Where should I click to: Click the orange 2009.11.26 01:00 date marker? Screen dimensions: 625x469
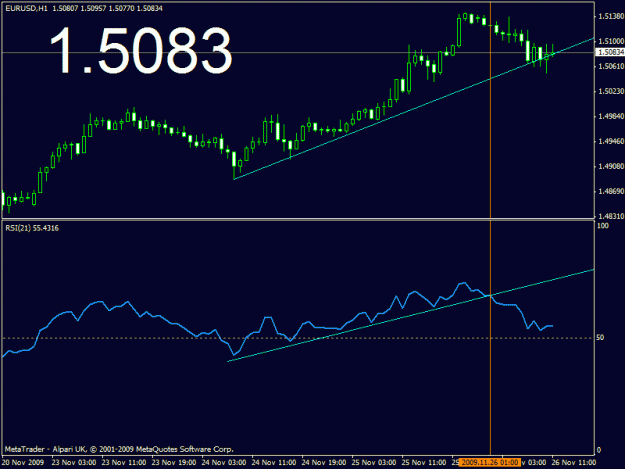point(490,463)
